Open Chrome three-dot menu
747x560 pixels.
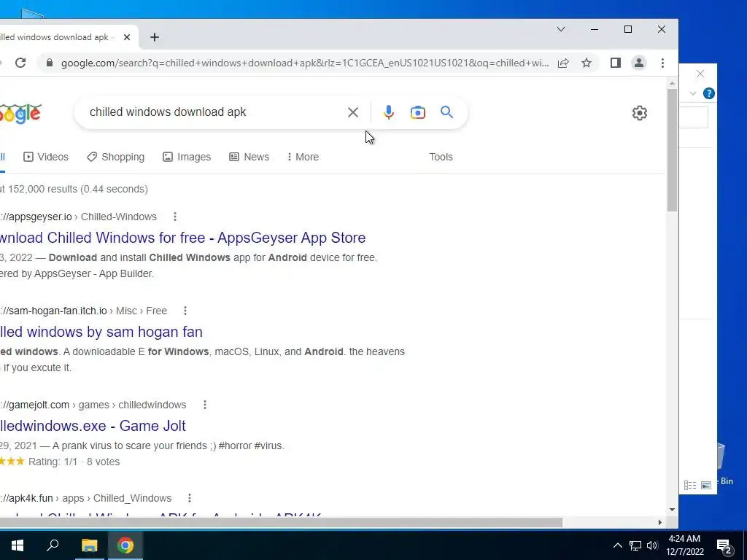(662, 63)
